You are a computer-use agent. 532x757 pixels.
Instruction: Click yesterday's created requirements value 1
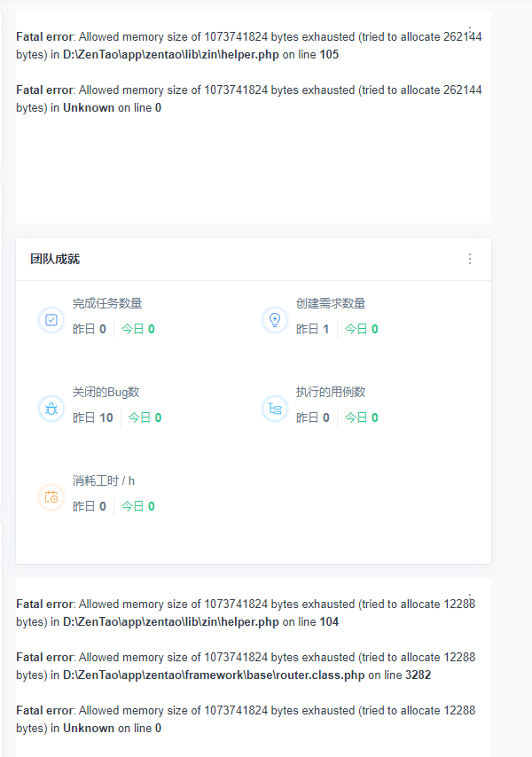(325, 329)
